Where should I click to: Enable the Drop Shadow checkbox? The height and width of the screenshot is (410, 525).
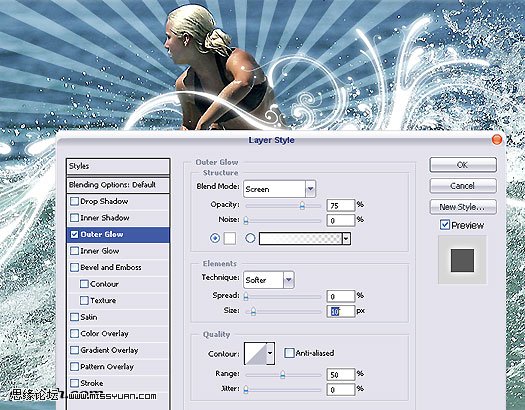tap(74, 201)
